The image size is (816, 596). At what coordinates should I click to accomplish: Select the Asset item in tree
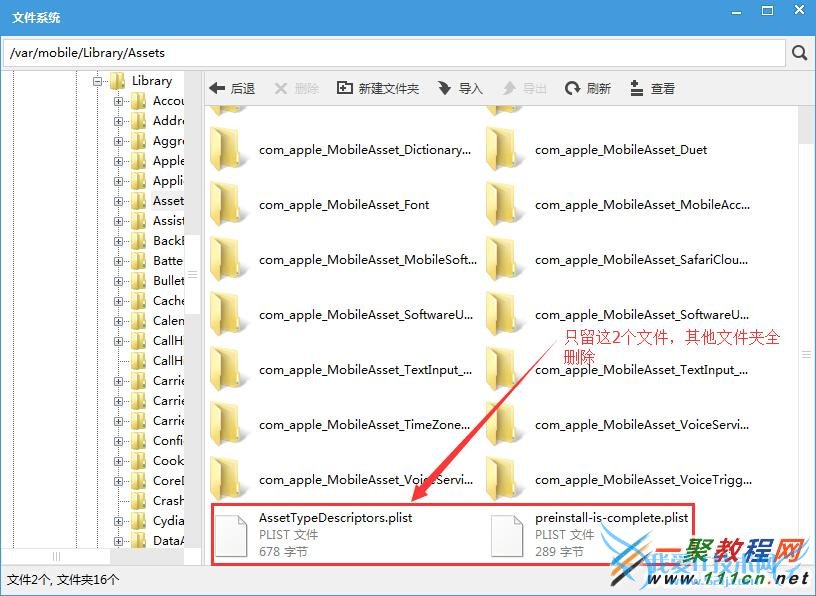(x=168, y=200)
